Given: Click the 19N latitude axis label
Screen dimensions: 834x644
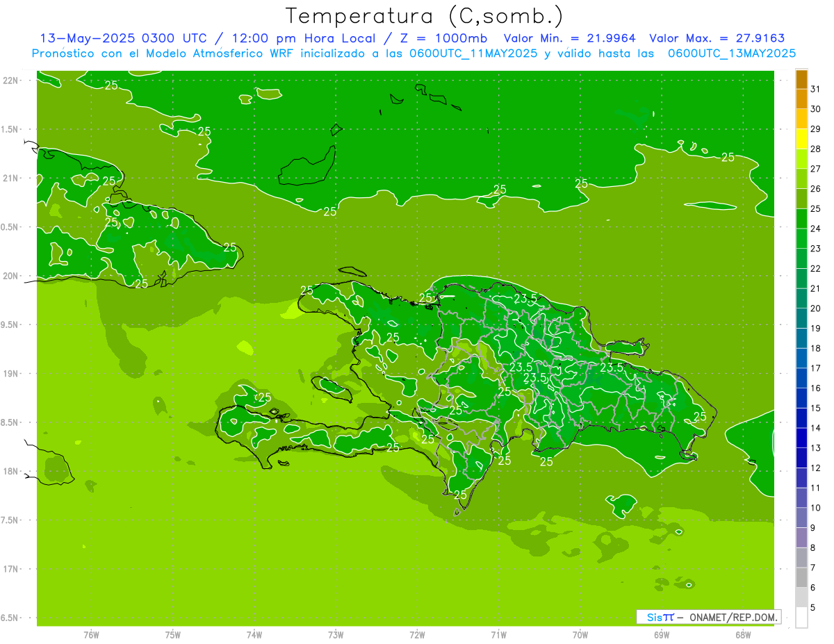Looking at the screenshot, I should [x=11, y=374].
